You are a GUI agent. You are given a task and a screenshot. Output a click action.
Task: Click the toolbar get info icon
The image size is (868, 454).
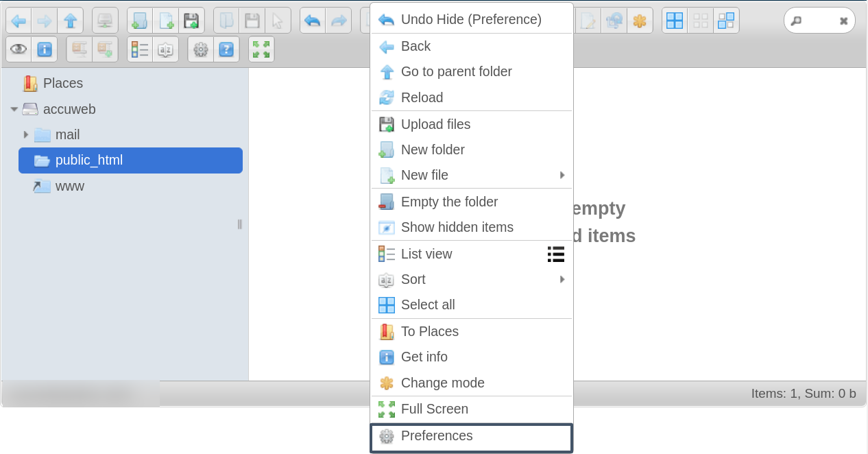tap(45, 49)
